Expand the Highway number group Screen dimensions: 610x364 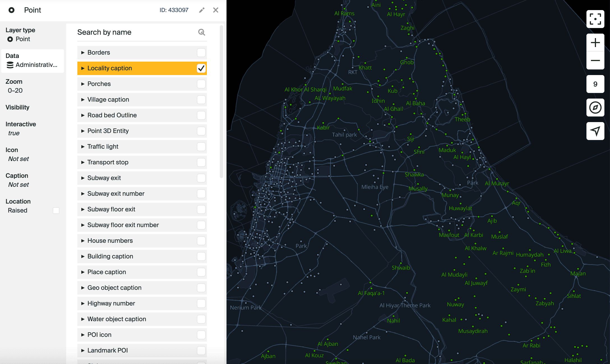[83, 304]
